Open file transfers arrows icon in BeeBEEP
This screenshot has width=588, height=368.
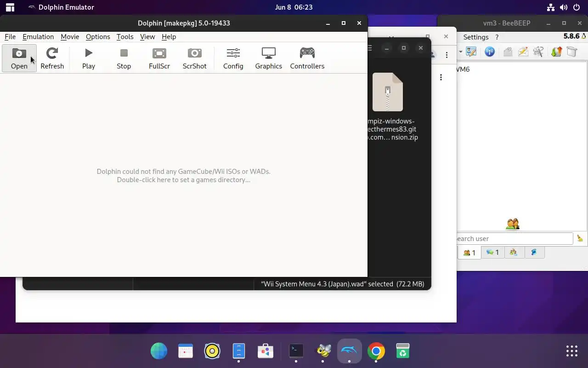(x=556, y=52)
